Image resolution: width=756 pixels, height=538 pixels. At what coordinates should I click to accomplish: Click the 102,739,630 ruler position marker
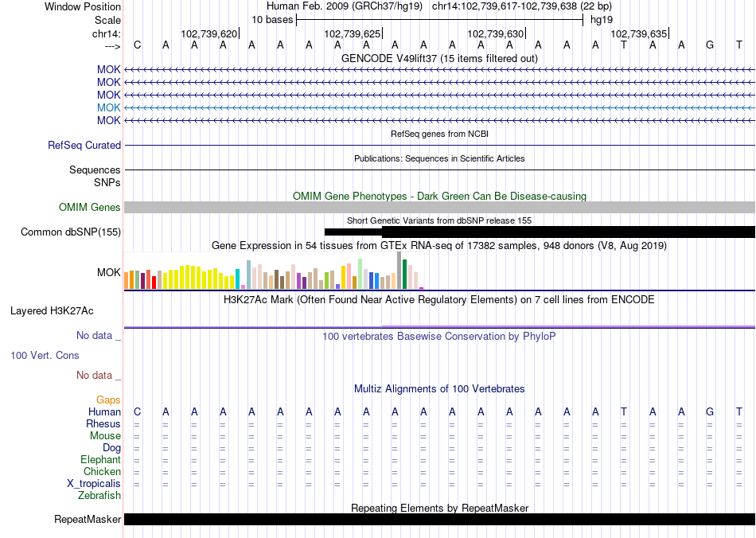click(x=496, y=34)
